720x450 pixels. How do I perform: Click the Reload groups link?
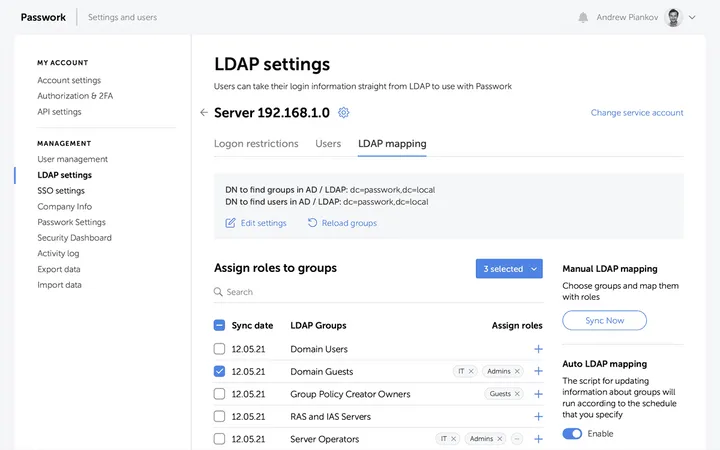coord(349,223)
